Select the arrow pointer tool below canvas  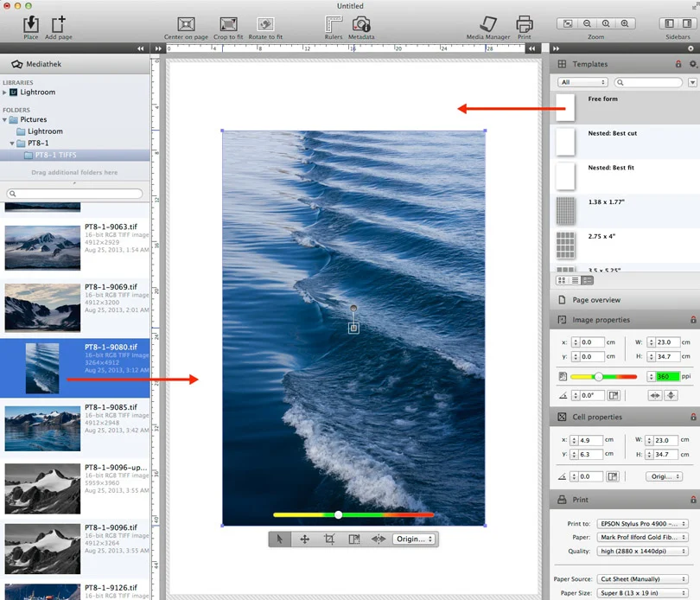click(x=280, y=539)
